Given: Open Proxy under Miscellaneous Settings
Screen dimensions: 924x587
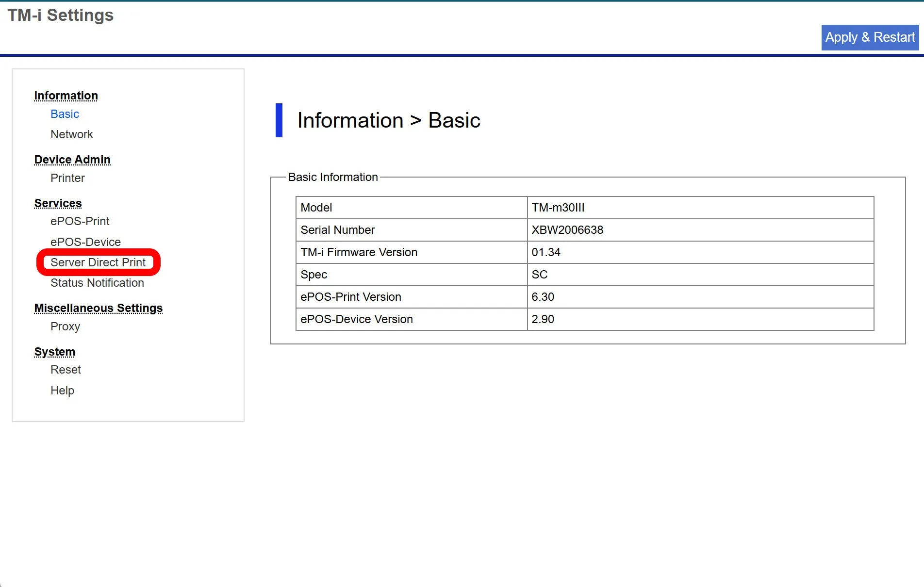Looking at the screenshot, I should 65,326.
